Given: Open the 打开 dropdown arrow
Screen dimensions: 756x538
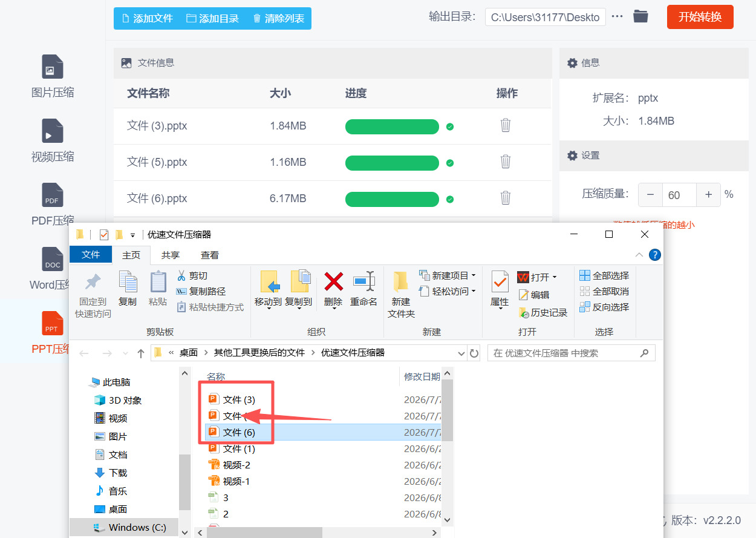Looking at the screenshot, I should click(554, 277).
